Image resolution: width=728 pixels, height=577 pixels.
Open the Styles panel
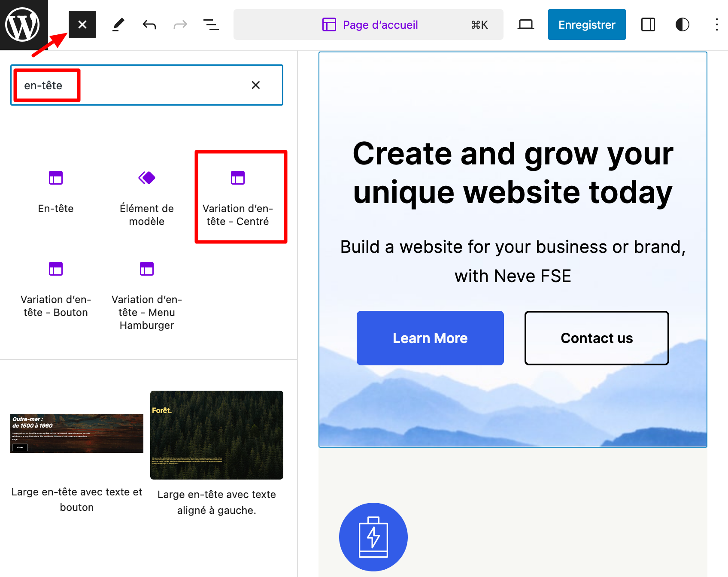pyautogui.click(x=682, y=24)
